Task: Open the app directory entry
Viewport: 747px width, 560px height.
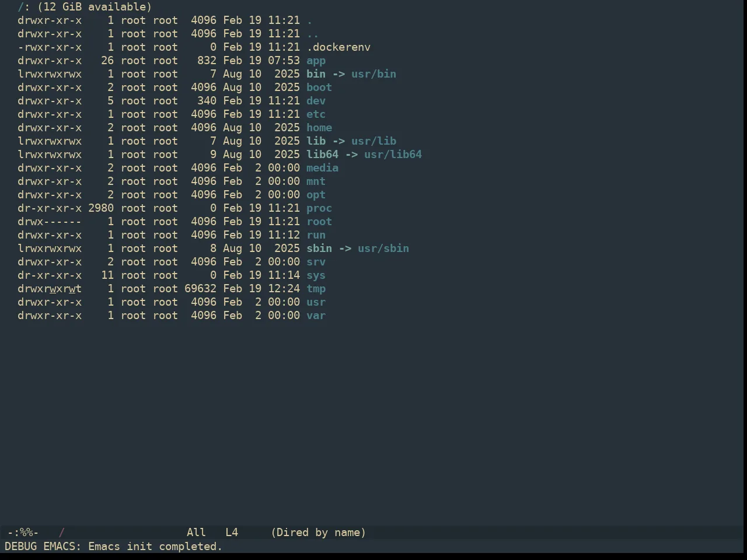Action: [x=316, y=61]
